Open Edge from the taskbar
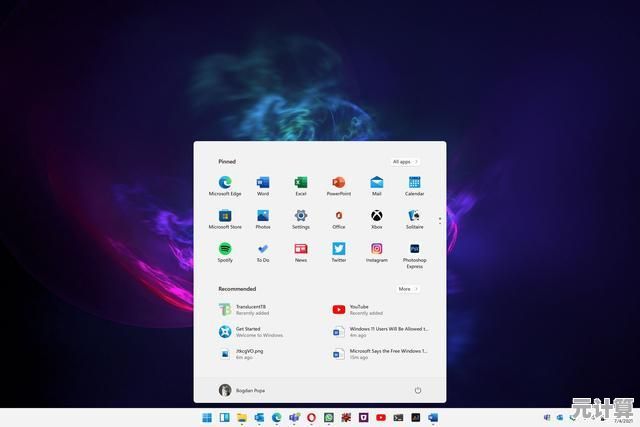The height and width of the screenshot is (427, 640). coord(277,417)
